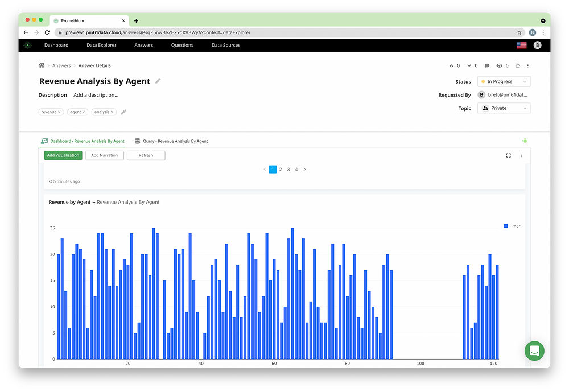Image resolution: width=569 pixels, height=392 pixels.
Task: Open the Status In Progress dropdown
Action: (x=503, y=81)
